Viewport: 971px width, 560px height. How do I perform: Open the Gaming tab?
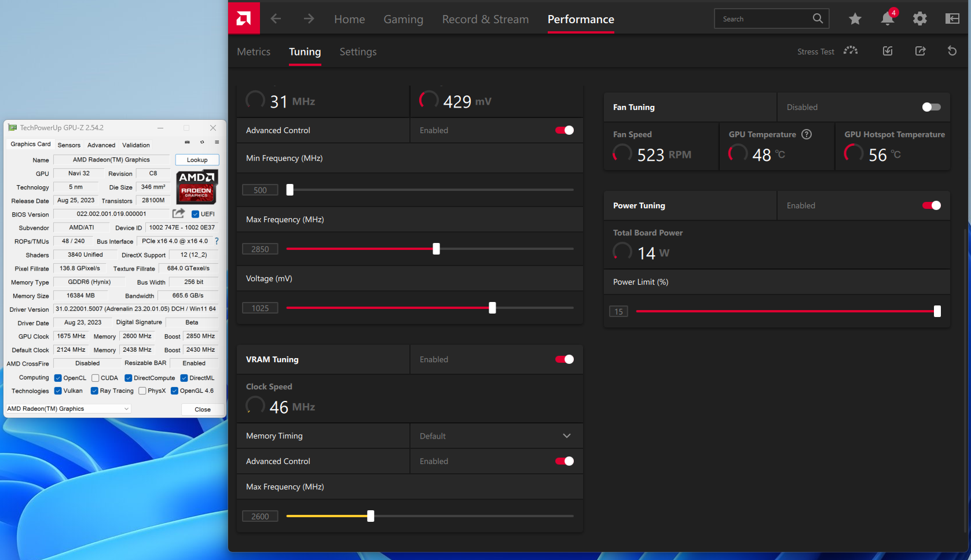coord(404,19)
